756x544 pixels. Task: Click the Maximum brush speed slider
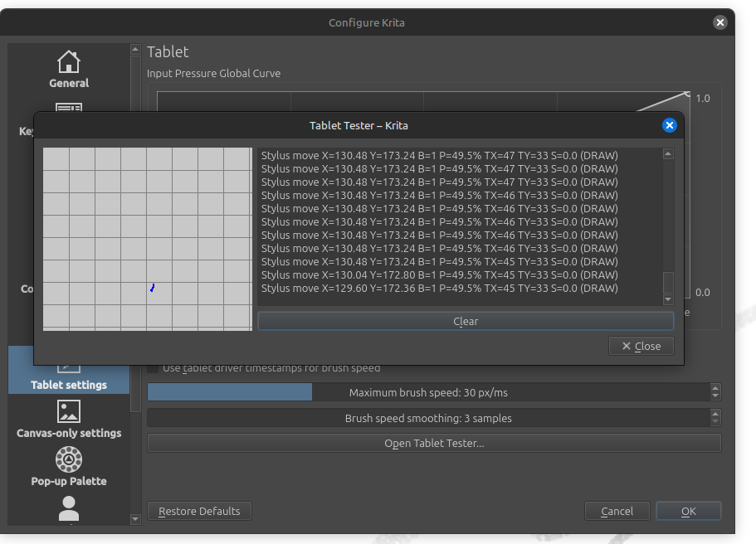pyautogui.click(x=428, y=392)
